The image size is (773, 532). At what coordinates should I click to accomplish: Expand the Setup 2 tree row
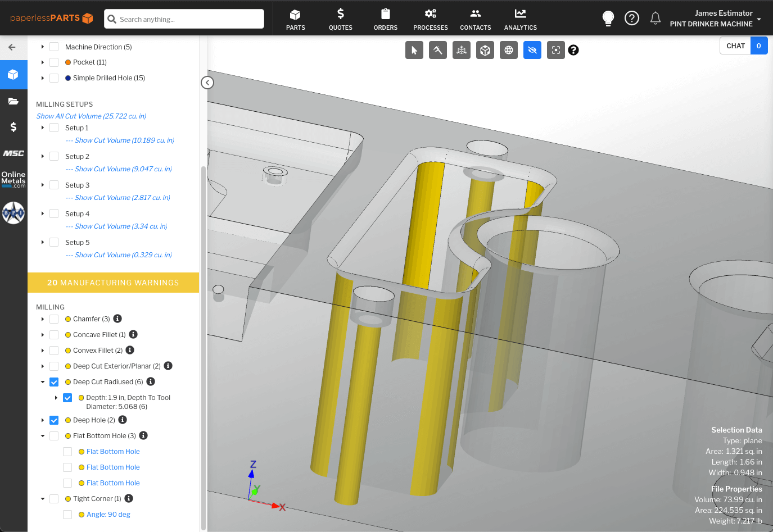click(43, 156)
